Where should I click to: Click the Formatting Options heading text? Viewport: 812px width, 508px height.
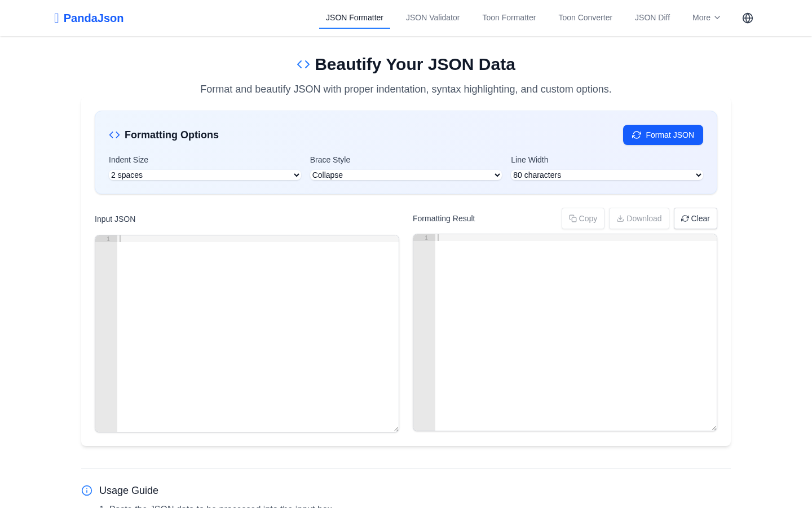pyautogui.click(x=171, y=135)
